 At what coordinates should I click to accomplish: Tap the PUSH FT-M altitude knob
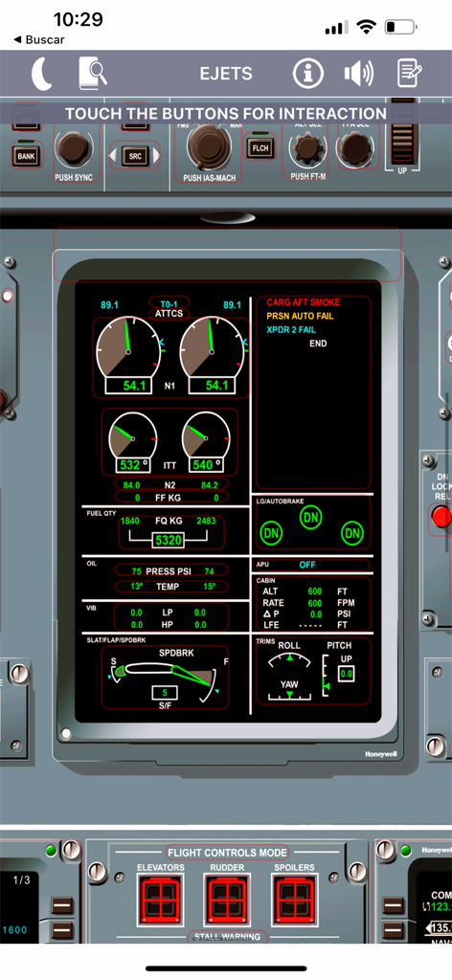tap(307, 148)
